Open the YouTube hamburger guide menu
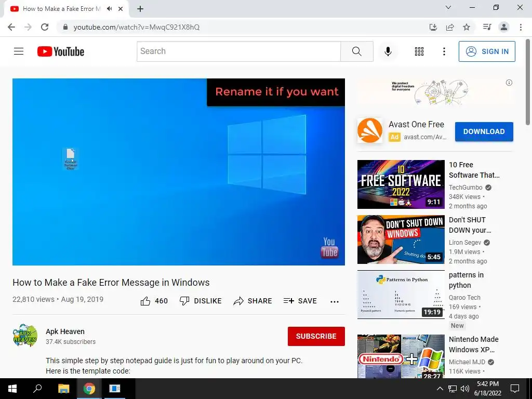This screenshot has height=399, width=532. point(19,51)
